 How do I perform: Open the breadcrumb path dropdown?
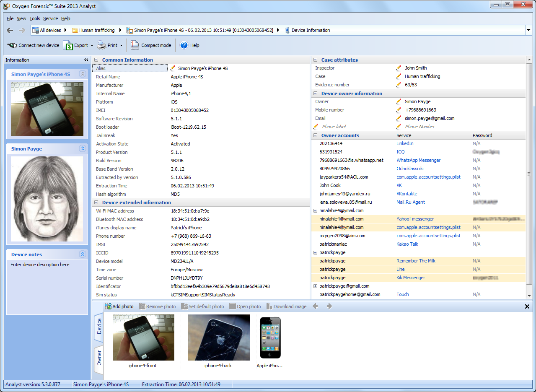pos(528,30)
